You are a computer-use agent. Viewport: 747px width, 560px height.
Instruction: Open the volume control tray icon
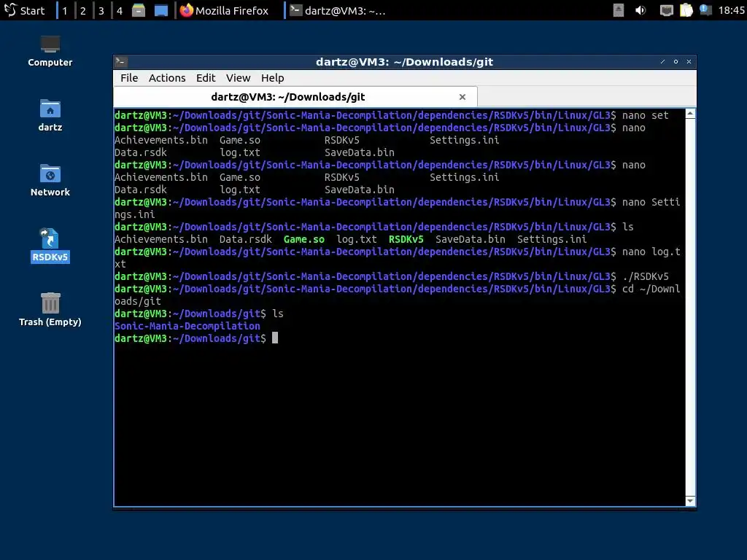pos(640,10)
